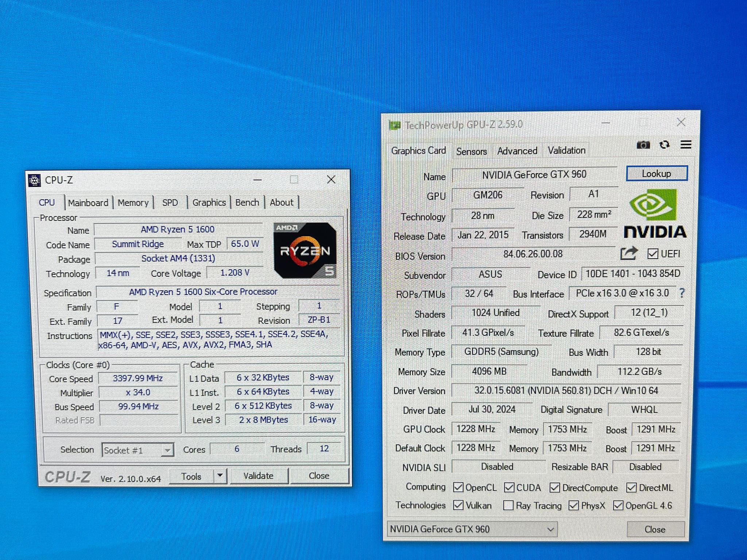The height and width of the screenshot is (560, 747).
Task: Open the Socket #1 selection dropdown
Action: [167, 450]
